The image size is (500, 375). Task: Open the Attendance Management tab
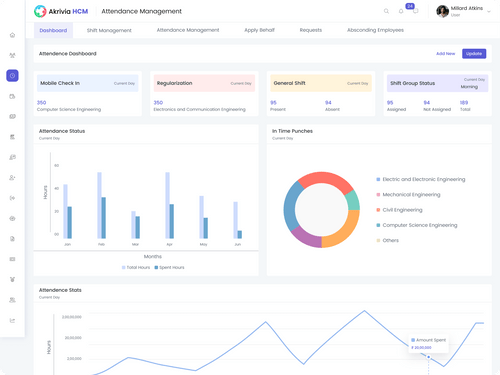pos(188,30)
